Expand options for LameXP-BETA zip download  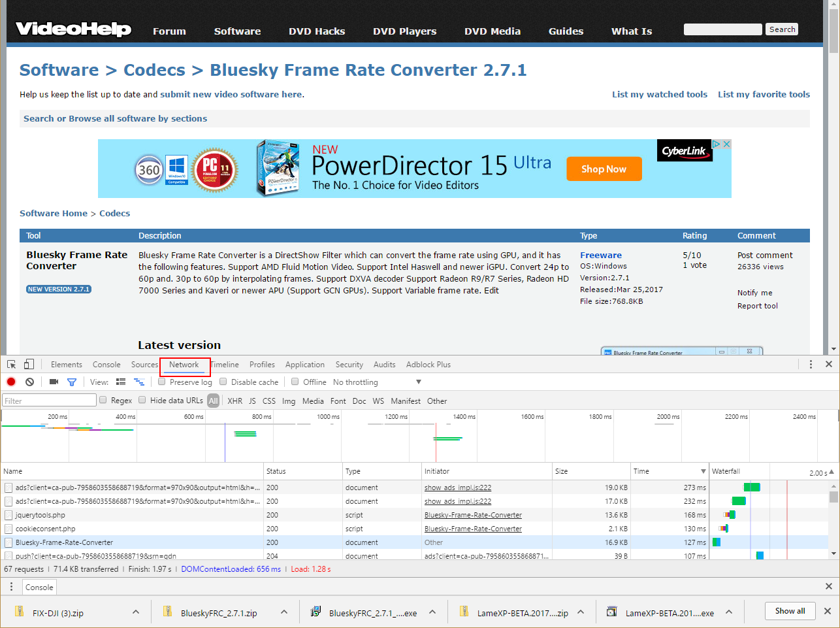(581, 612)
